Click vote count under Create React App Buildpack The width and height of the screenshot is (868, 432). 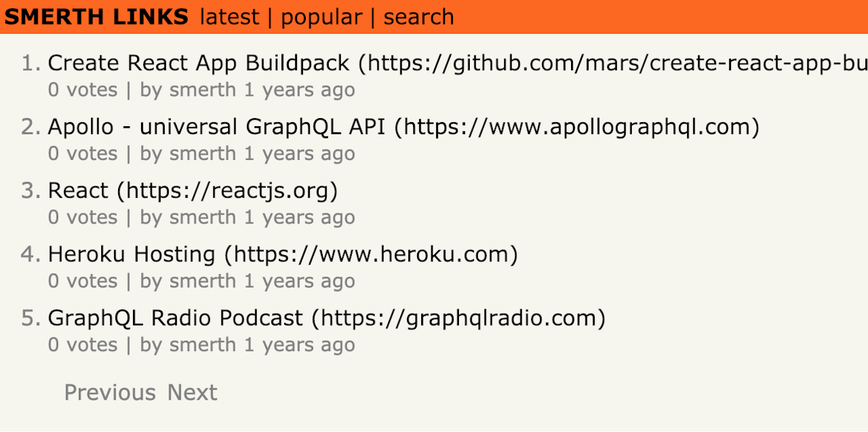coord(82,90)
